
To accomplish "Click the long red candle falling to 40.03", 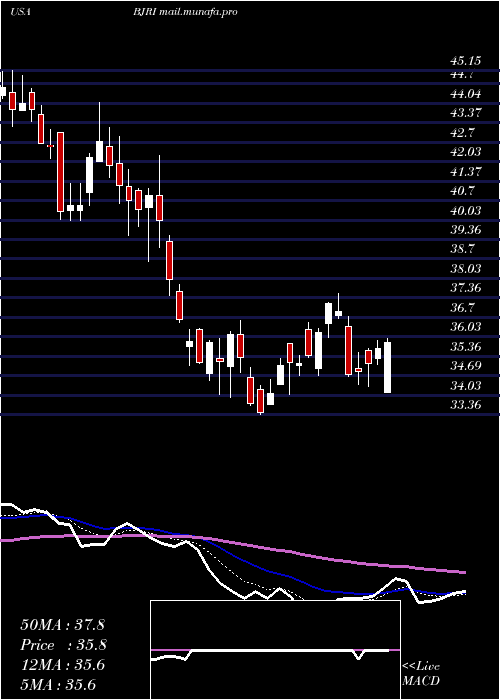I will (x=60, y=172).
